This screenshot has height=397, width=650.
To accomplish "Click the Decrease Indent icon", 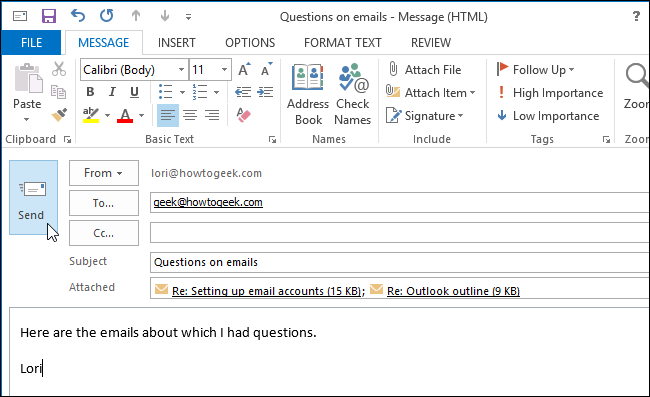I will click(x=243, y=92).
